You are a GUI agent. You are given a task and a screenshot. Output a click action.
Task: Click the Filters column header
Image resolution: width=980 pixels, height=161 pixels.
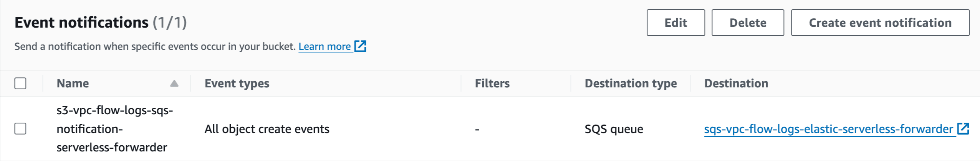click(x=492, y=83)
